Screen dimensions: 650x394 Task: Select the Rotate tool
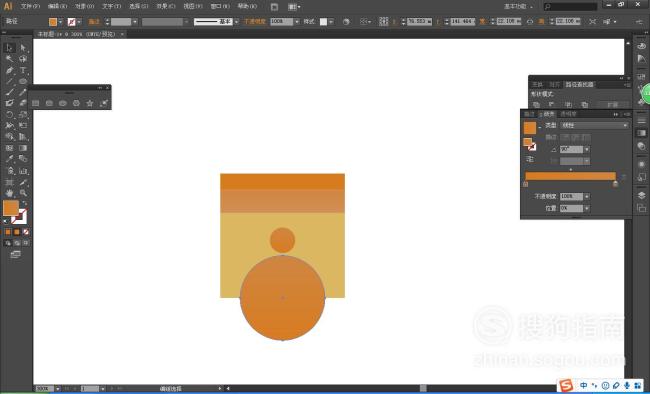coord(9,114)
